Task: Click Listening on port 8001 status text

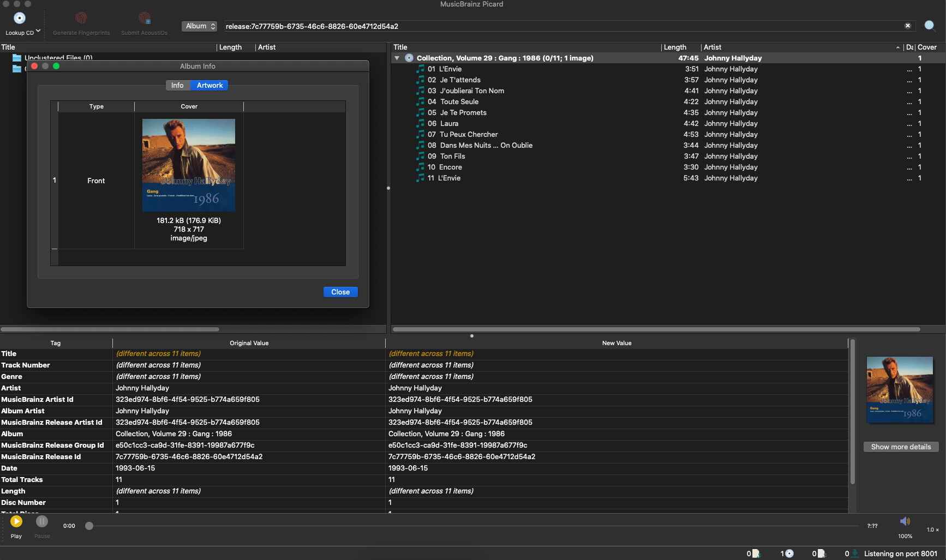Action: [x=901, y=554]
